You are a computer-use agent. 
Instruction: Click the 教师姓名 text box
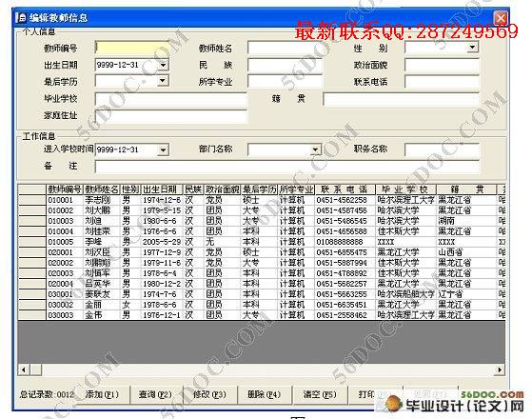(285, 48)
